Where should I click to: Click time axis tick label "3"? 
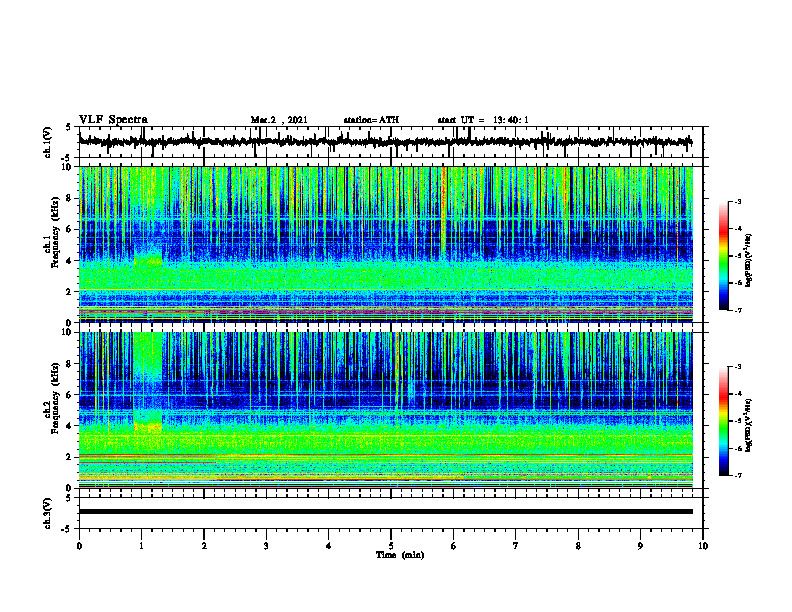click(x=266, y=546)
